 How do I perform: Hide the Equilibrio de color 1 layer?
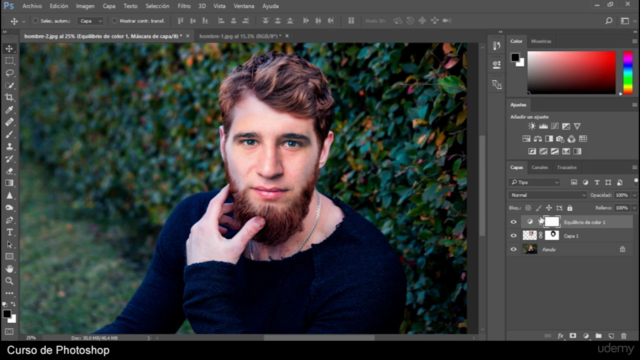(x=513, y=222)
